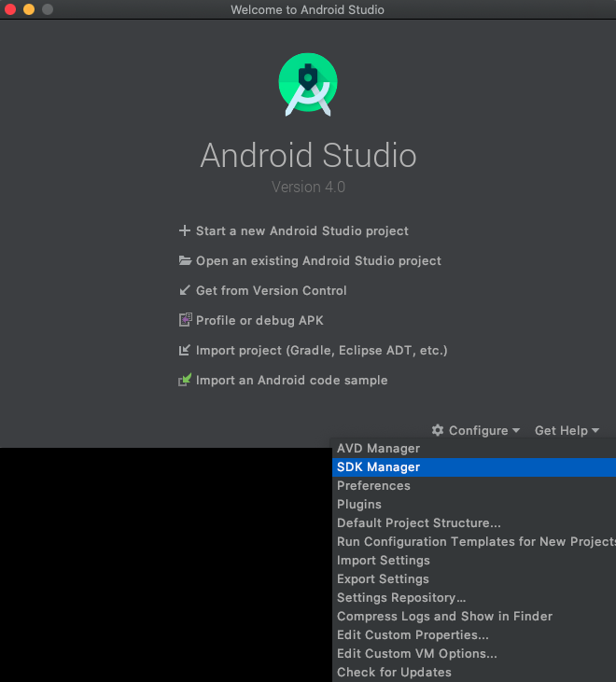616x682 pixels.
Task: Open Edit Custom Properties...
Action: pyautogui.click(x=474, y=635)
